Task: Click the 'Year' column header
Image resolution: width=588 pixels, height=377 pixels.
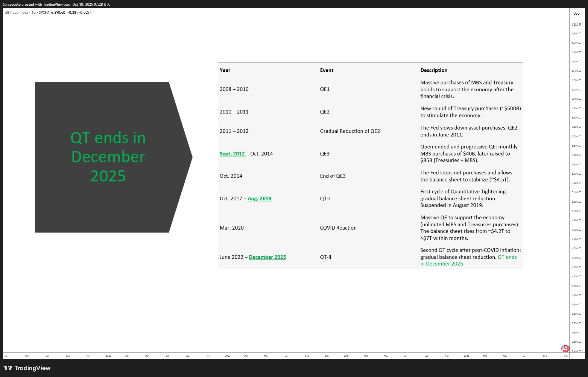Action: click(225, 70)
